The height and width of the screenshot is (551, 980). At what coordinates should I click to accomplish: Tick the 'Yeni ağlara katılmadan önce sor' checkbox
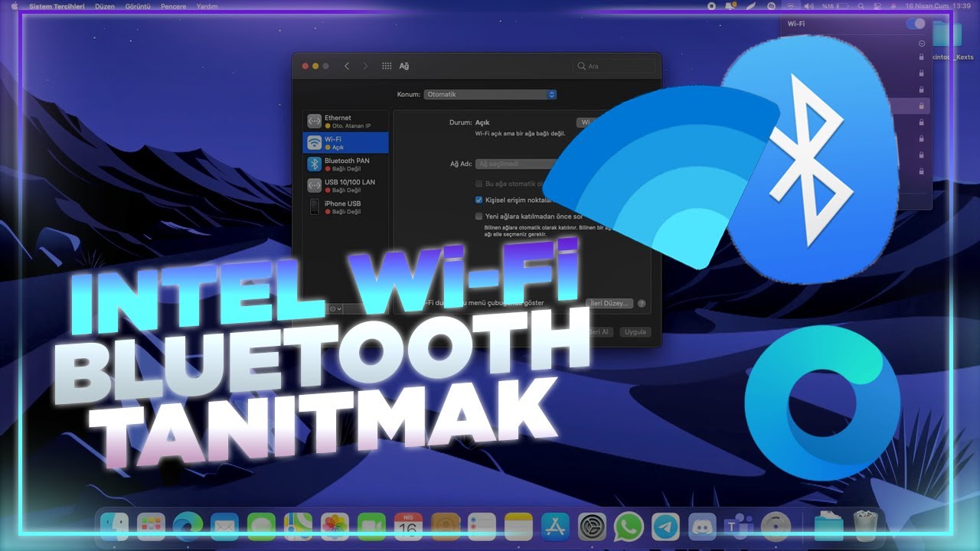(479, 217)
